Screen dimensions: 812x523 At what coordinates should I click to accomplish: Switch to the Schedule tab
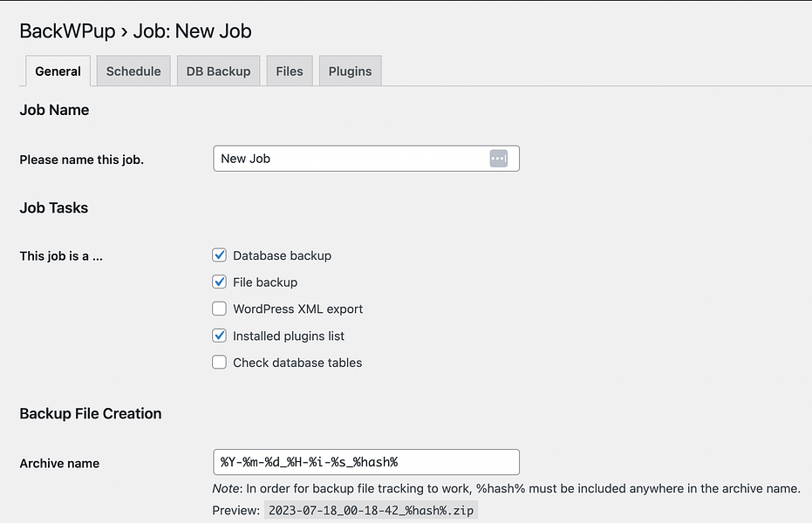coord(133,71)
